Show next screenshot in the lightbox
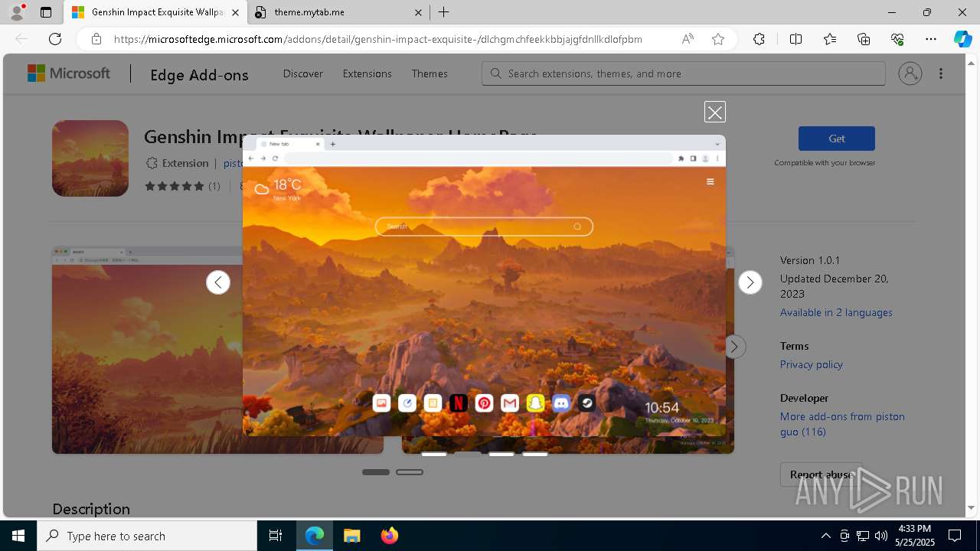The width and height of the screenshot is (980, 551). click(x=750, y=282)
